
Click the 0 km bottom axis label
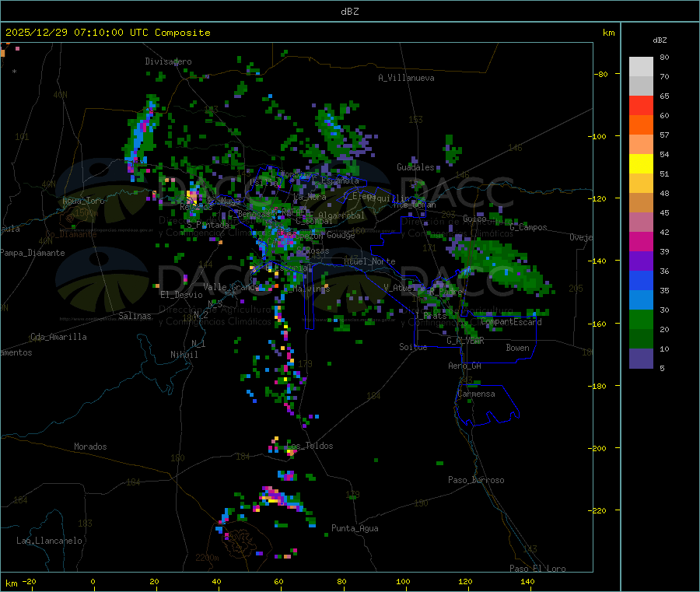coord(93,581)
